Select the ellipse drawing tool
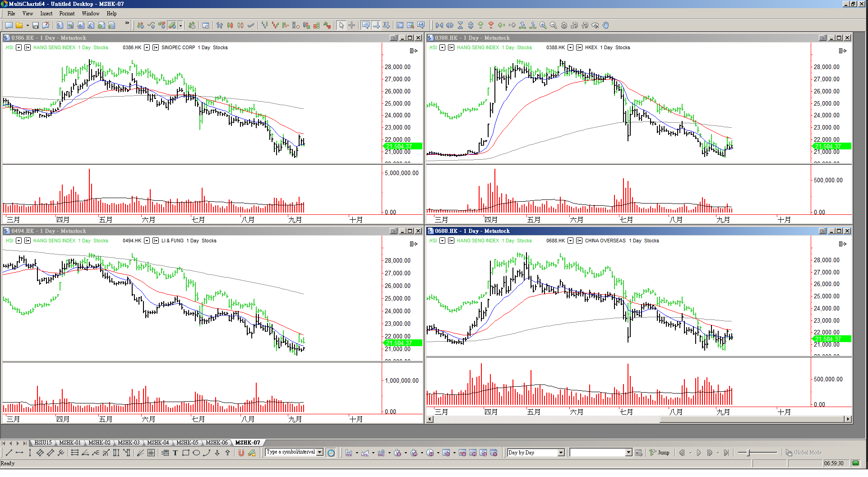This screenshot has width=868, height=477. pyautogui.click(x=196, y=453)
